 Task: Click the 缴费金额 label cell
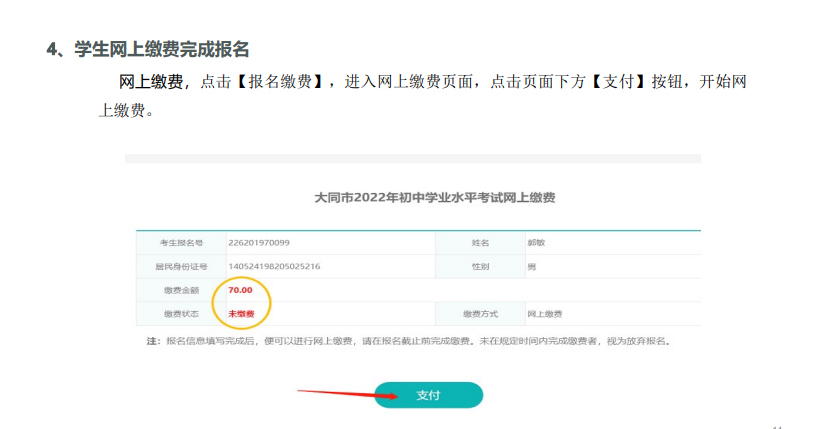coord(181,290)
